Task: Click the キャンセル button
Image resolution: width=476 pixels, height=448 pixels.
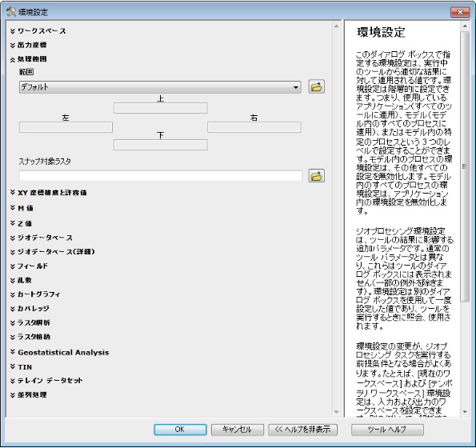Action: click(x=238, y=430)
